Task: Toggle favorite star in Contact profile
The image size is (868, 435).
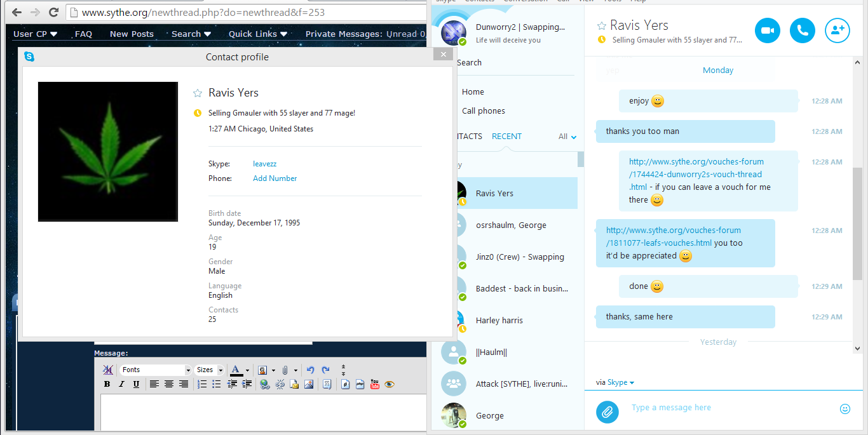Action: tap(198, 93)
